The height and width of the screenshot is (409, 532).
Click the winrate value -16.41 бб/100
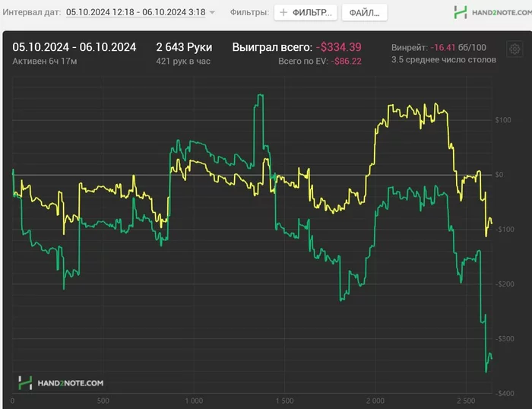pos(458,48)
